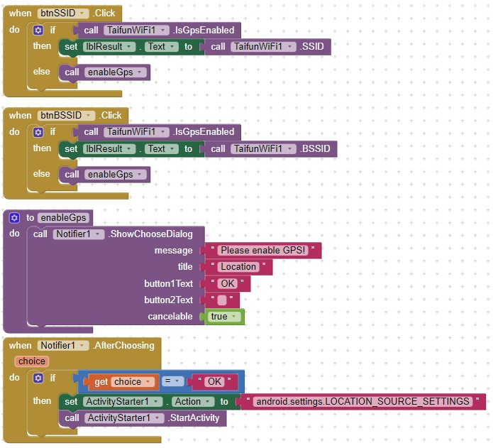Screen dimensions: 493x448
Task: Expand ActivityStarter1 dropdown in set Action block
Action: coord(156,402)
